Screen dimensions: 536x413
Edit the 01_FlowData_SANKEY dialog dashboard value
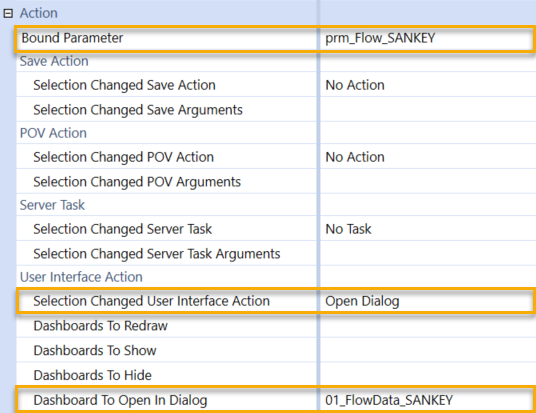point(427,400)
